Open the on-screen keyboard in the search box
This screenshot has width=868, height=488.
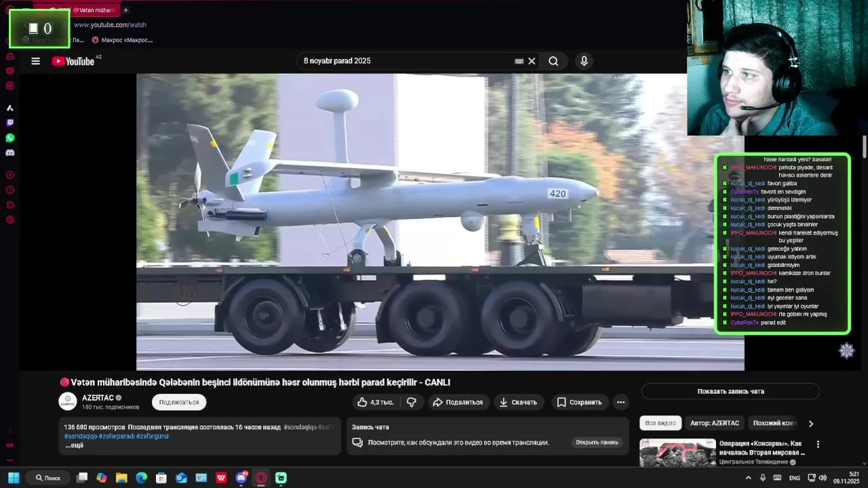(x=519, y=61)
